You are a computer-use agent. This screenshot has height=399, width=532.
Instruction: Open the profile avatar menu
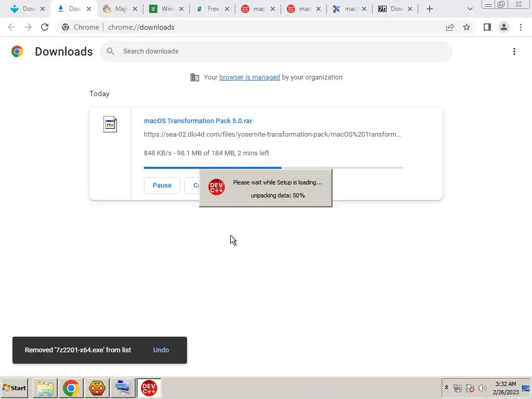click(504, 27)
